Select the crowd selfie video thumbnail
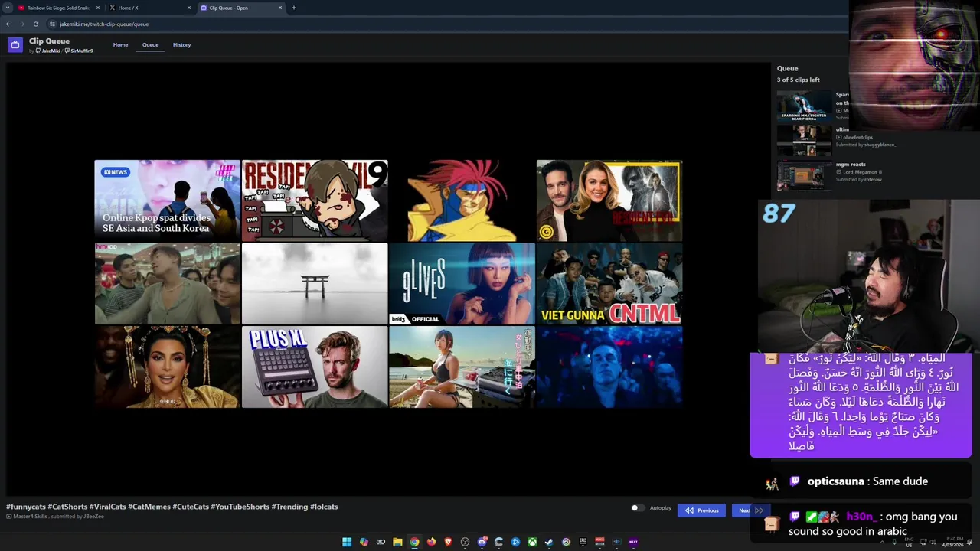This screenshot has height=551, width=980. tap(168, 284)
